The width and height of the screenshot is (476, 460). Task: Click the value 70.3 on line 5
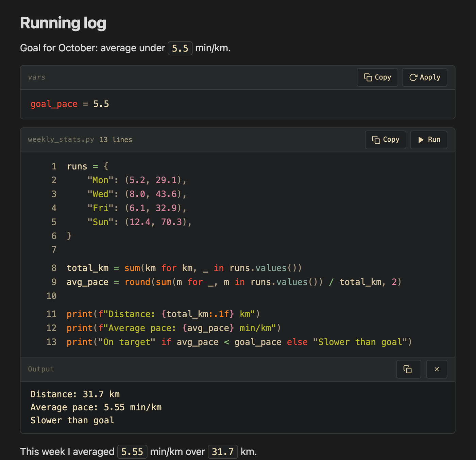click(x=171, y=222)
